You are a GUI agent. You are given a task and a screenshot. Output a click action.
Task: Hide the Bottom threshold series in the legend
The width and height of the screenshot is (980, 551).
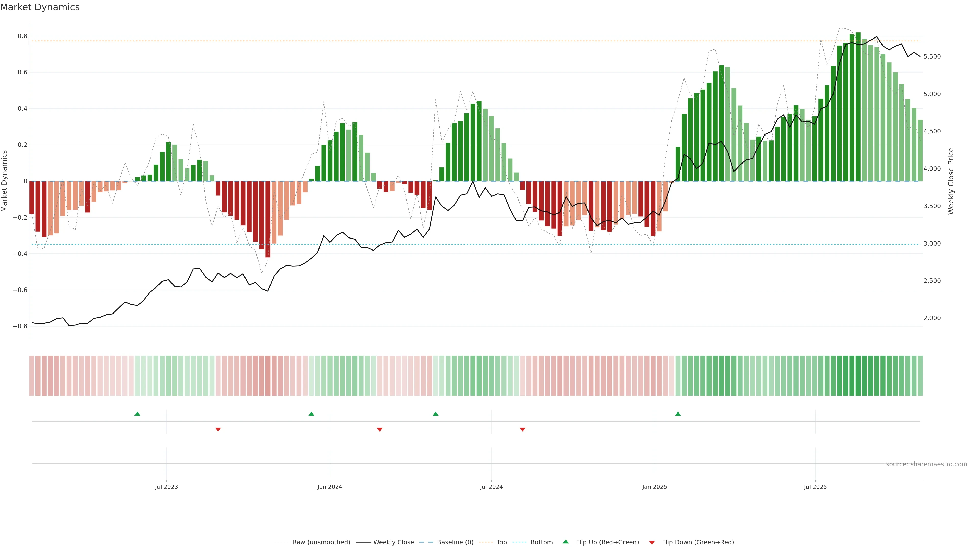tap(541, 542)
